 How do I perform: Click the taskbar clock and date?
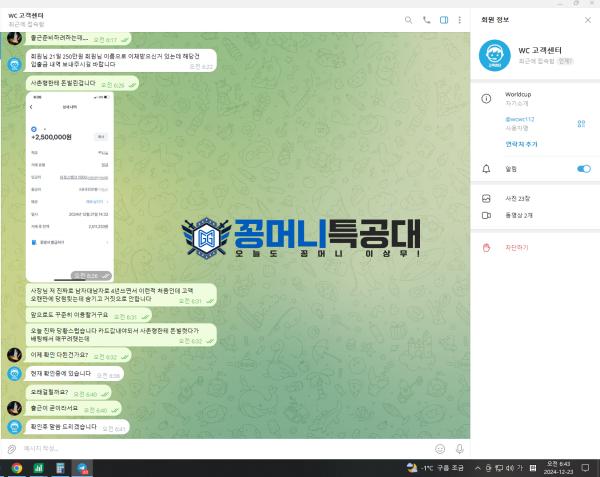pos(558,468)
